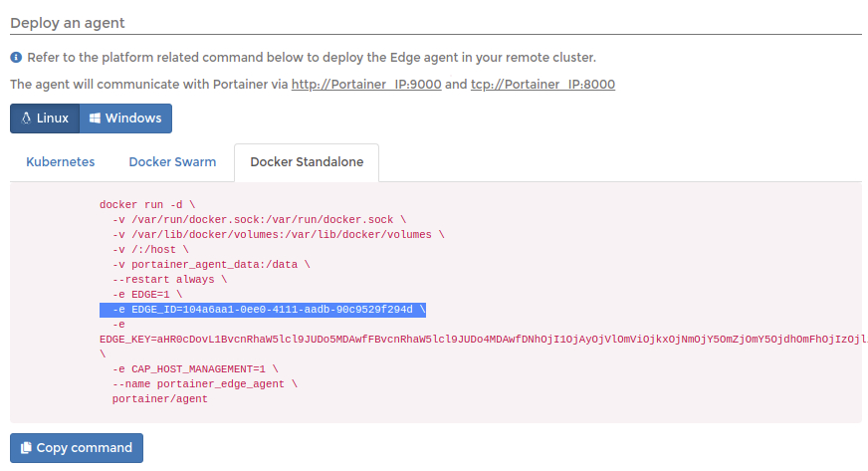The width and height of the screenshot is (868, 471).
Task: Click the Deploy an agent heading
Action: (68, 23)
